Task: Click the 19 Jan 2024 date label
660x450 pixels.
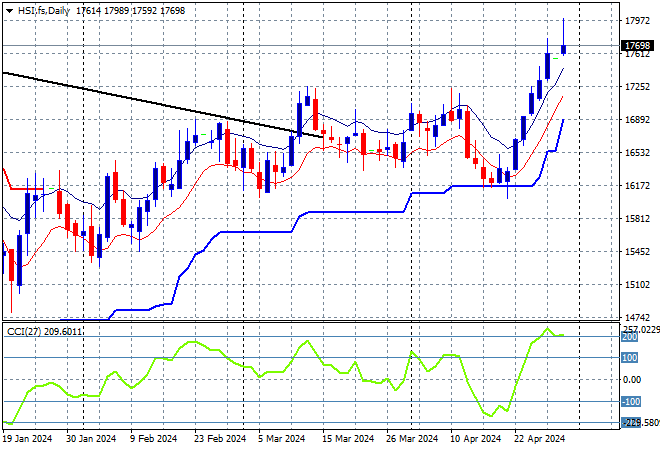Action: (x=27, y=439)
